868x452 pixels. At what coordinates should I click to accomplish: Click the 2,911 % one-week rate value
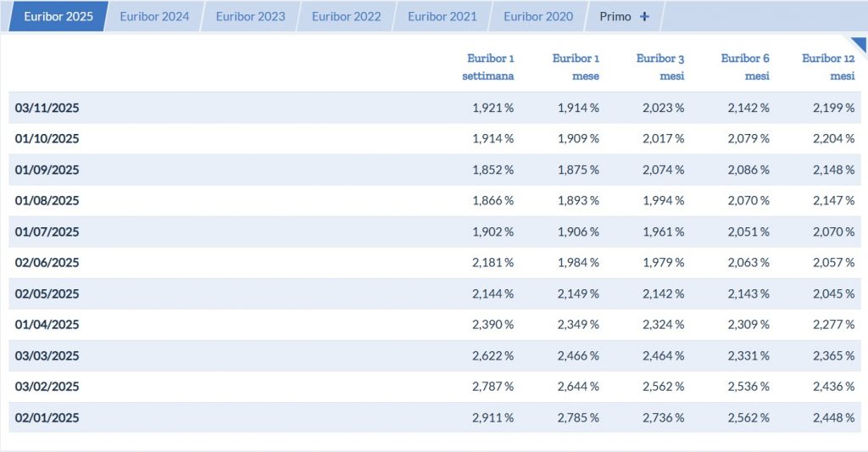[x=492, y=418]
